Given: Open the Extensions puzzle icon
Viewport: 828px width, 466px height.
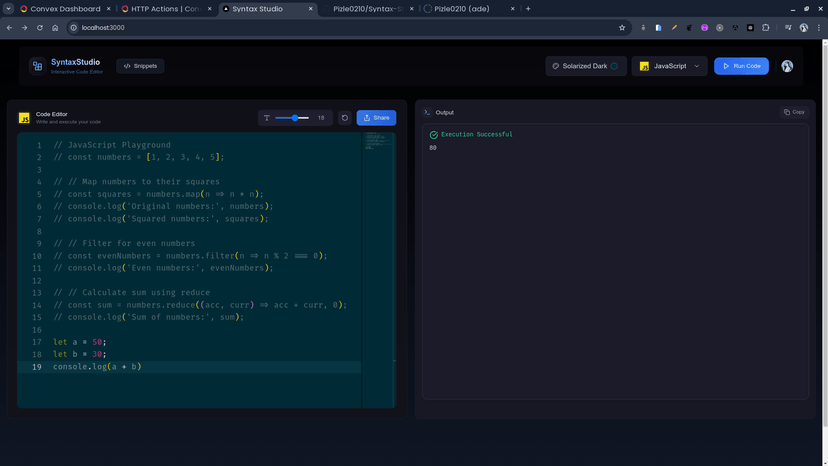Looking at the screenshot, I should [766, 27].
